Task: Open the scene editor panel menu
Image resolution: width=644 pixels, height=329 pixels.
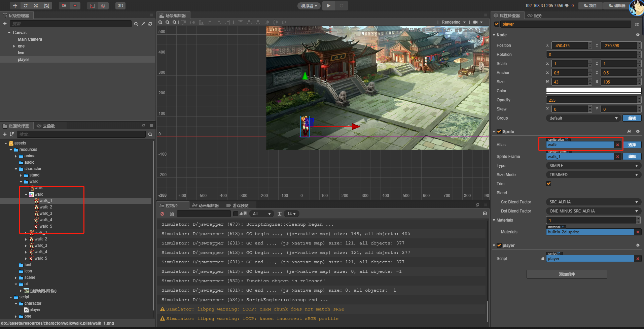Action: tap(486, 15)
